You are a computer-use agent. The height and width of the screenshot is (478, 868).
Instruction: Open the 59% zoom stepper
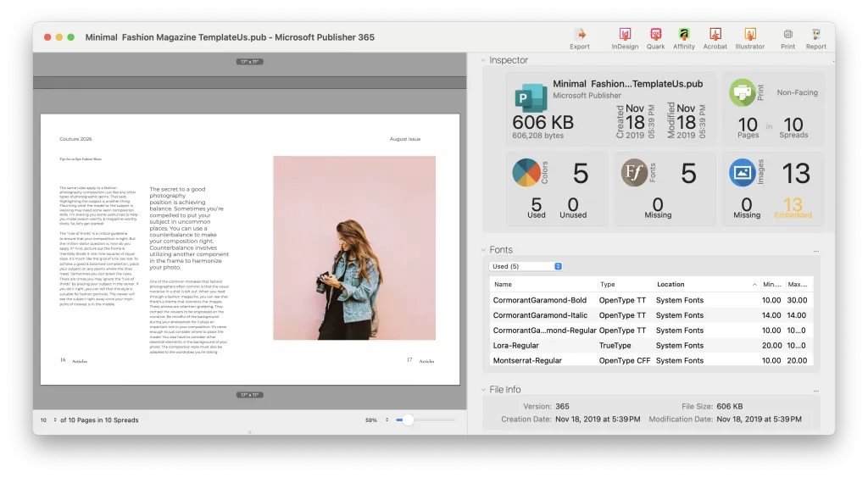click(x=387, y=420)
